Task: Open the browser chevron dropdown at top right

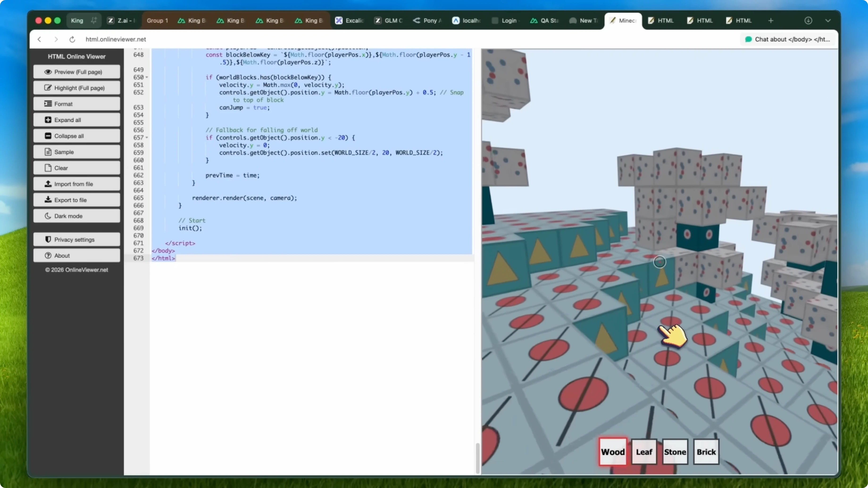Action: 828,21
